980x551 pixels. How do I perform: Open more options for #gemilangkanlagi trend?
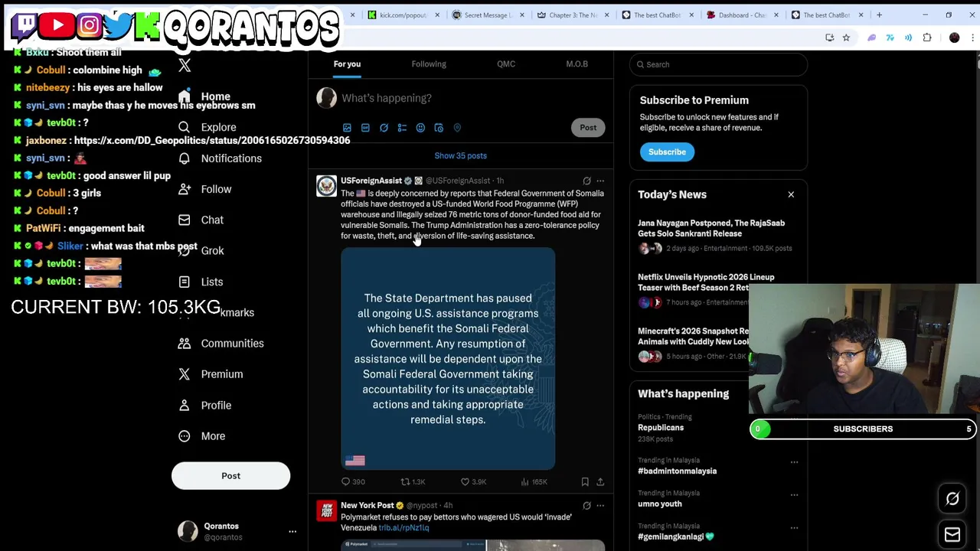point(794,527)
